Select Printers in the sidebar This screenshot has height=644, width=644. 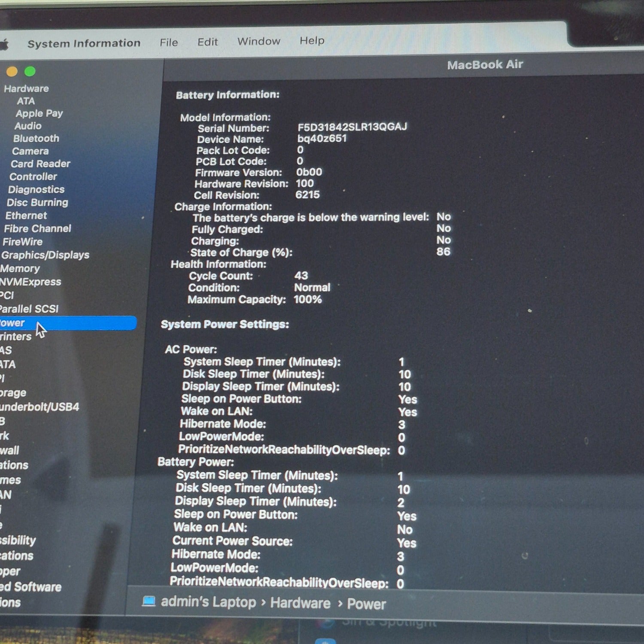pyautogui.click(x=15, y=337)
